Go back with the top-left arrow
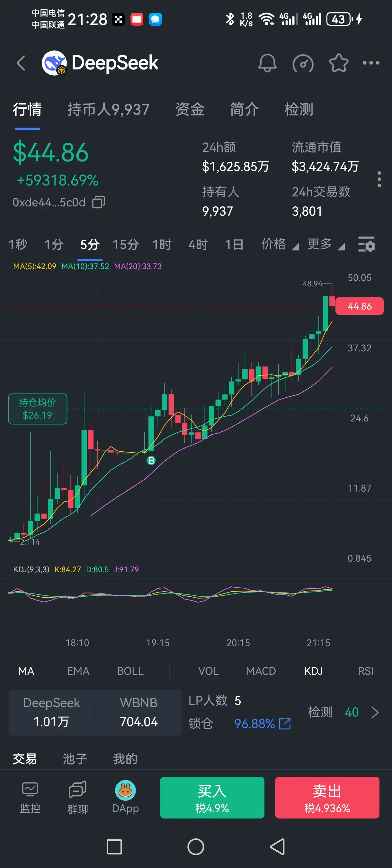This screenshot has width=392, height=868. (x=21, y=63)
